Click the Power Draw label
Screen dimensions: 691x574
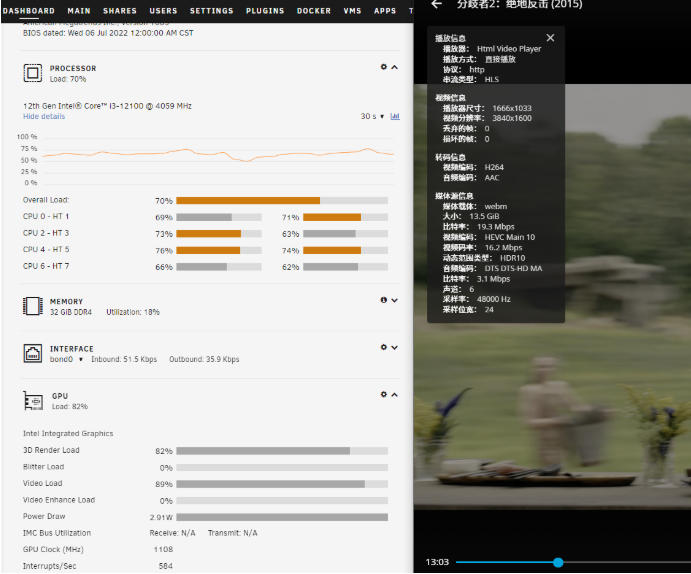pyautogui.click(x=44, y=516)
